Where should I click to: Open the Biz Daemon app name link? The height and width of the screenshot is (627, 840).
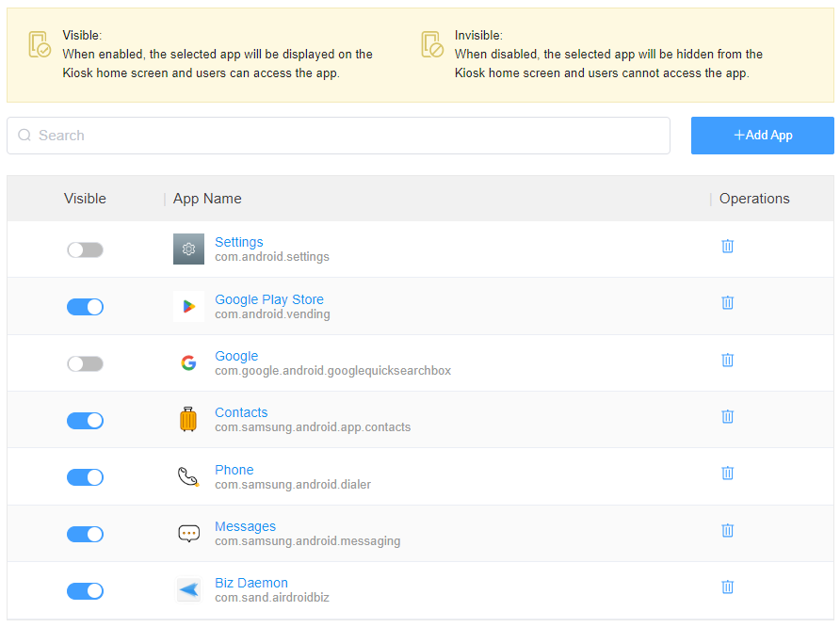coord(250,583)
